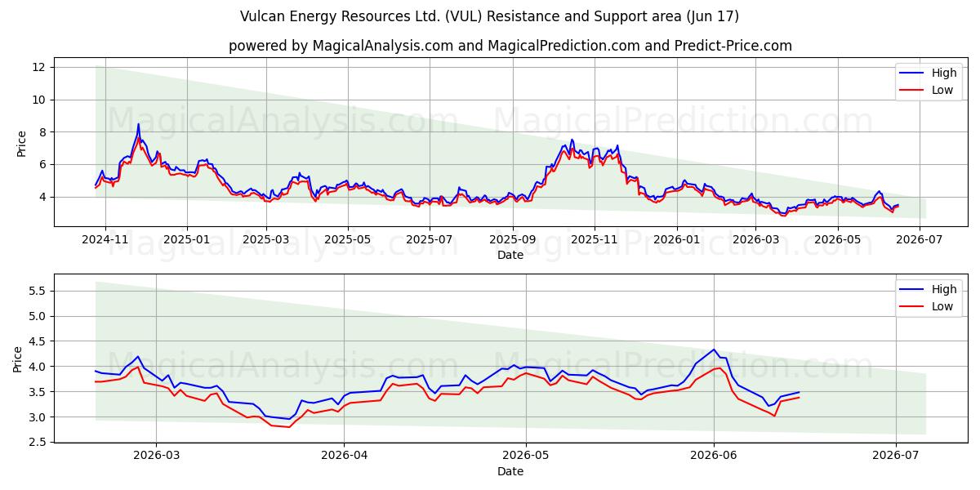The width and height of the screenshot is (980, 490).
Task: Click the '2025-05' x-axis label in top chart
Action: [x=347, y=240]
